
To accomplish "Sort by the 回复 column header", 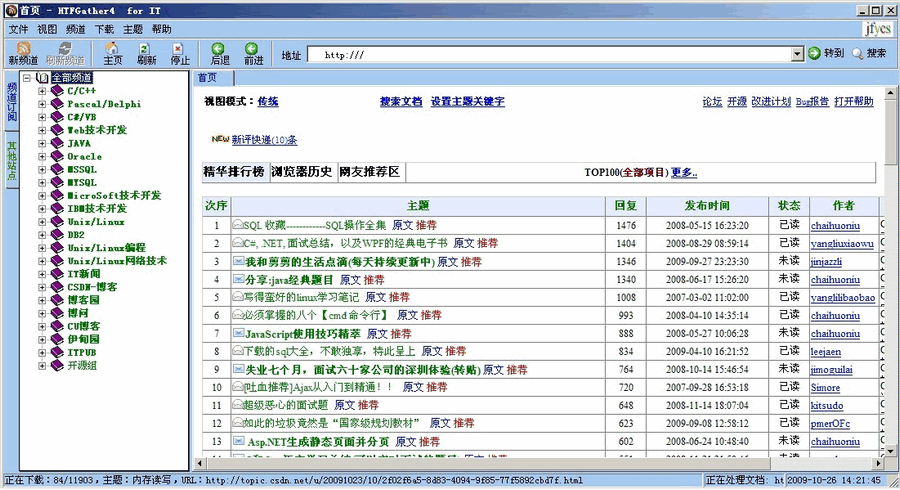I will coord(625,206).
